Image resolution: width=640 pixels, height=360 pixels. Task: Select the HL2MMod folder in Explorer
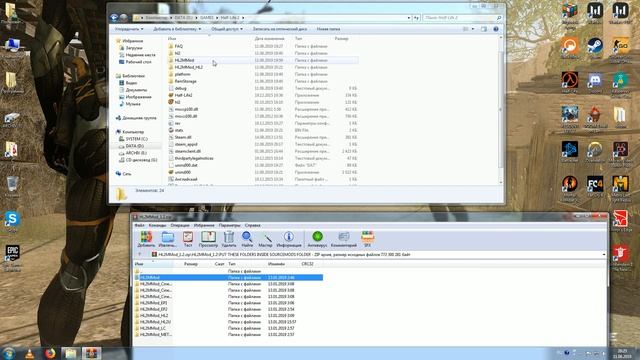[x=184, y=60]
